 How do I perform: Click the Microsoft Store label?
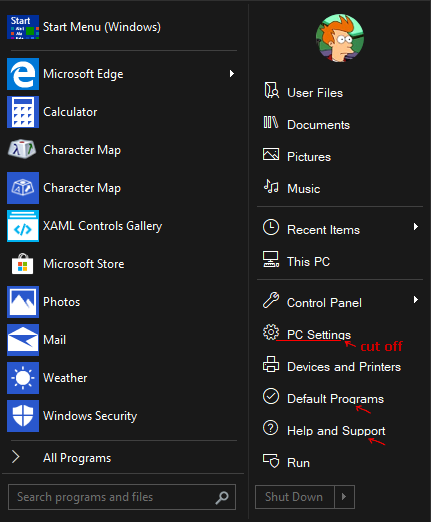(84, 264)
